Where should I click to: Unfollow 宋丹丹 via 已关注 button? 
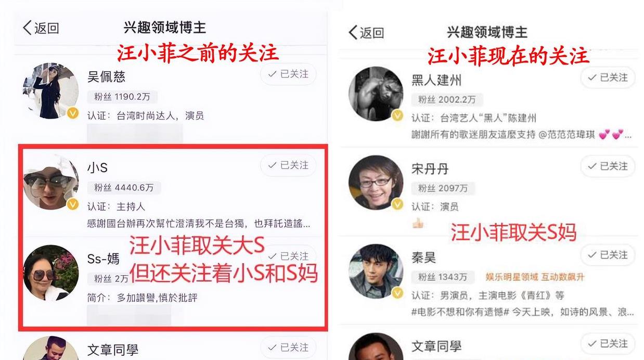(x=608, y=166)
